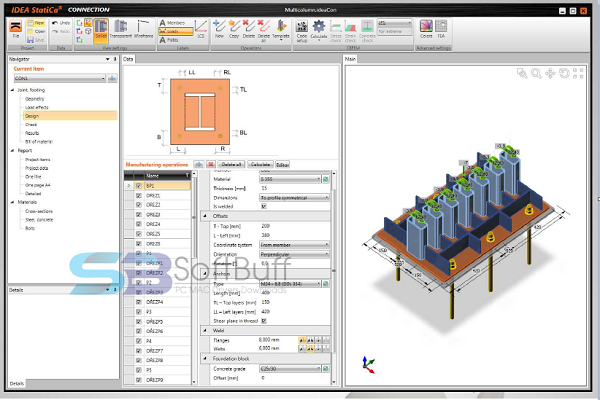Toggle the P3 operation checkbox
This screenshot has height=400, width=600.
pyautogui.click(x=139, y=312)
